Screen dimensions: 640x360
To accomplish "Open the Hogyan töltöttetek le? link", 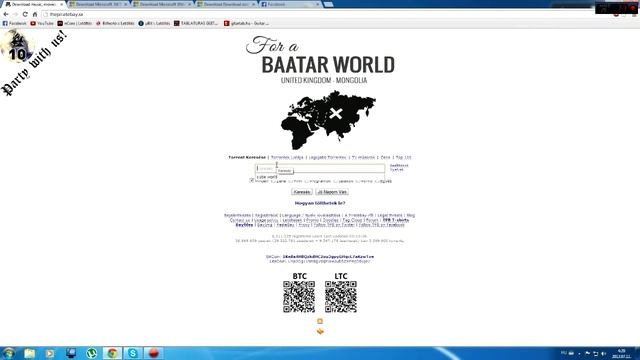I will pyautogui.click(x=320, y=203).
